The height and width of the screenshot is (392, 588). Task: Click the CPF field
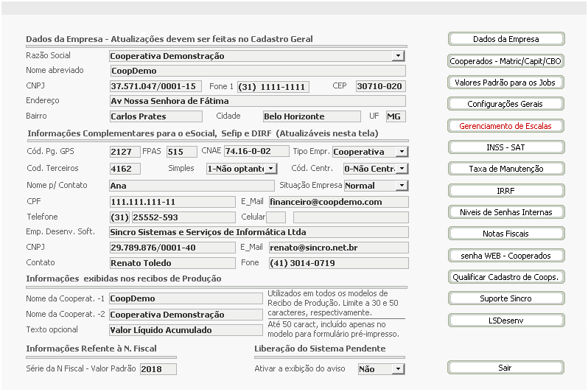coord(173,202)
